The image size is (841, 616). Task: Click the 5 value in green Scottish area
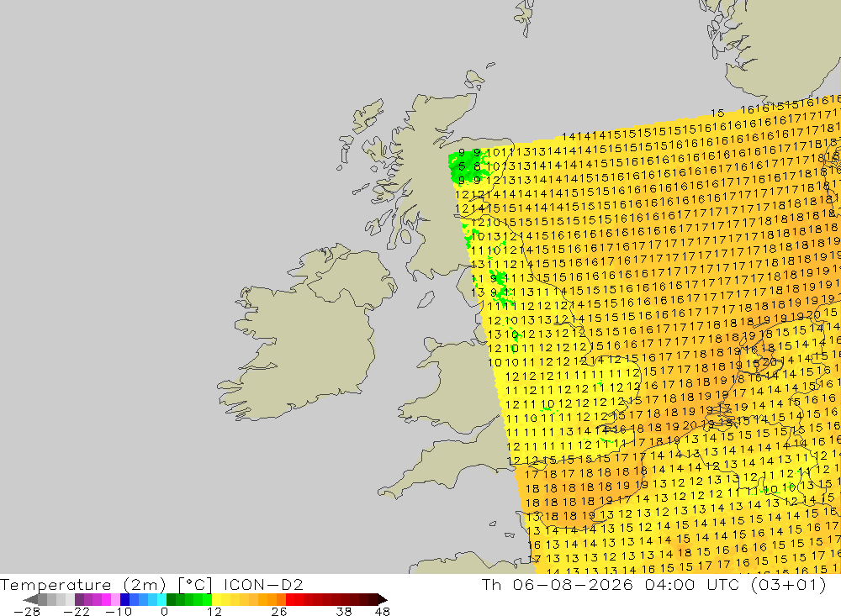coord(462,166)
